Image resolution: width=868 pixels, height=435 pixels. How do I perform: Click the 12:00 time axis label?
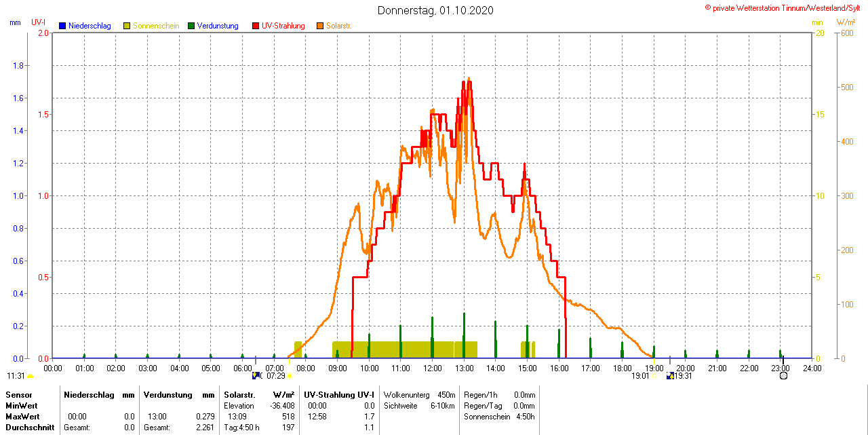point(433,368)
